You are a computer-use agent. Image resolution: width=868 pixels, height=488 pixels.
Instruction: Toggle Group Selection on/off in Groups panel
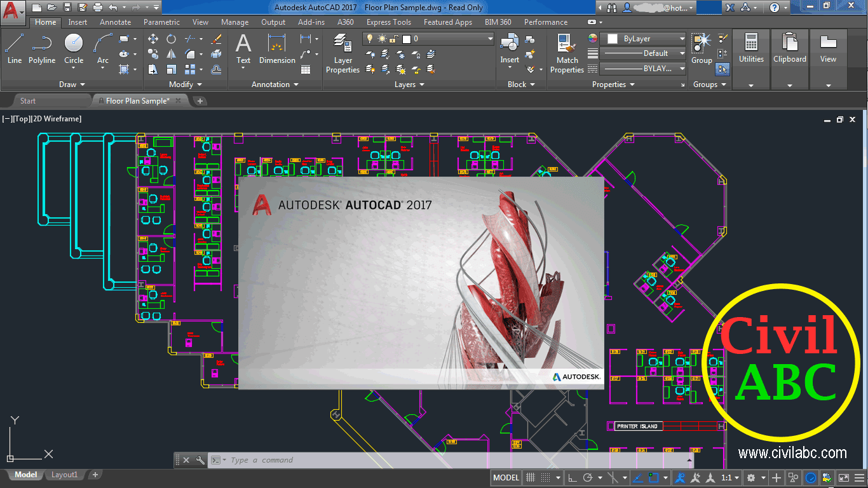tap(722, 69)
